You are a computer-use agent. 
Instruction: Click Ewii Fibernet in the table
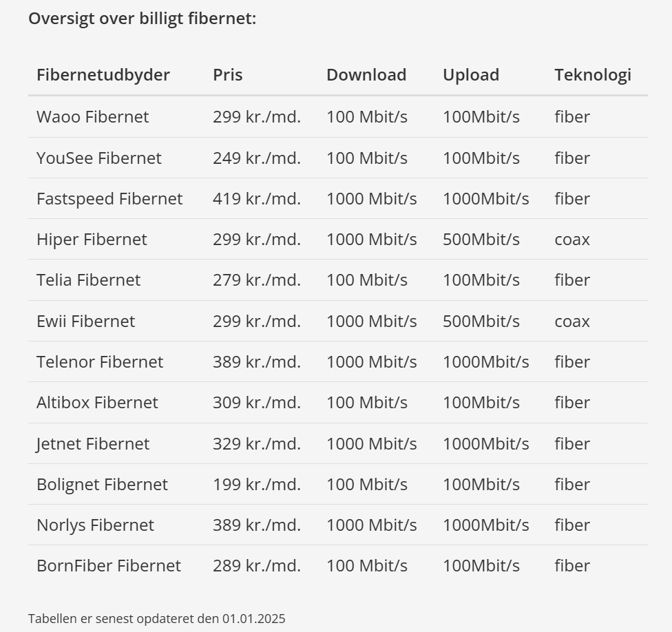pos(85,322)
